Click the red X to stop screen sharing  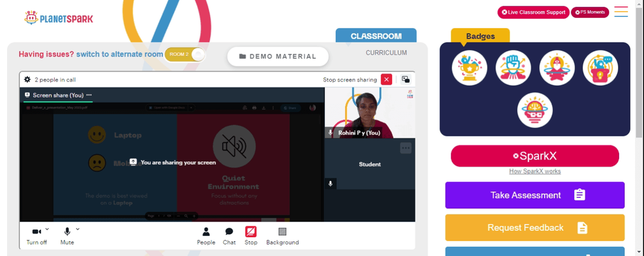pyautogui.click(x=386, y=80)
